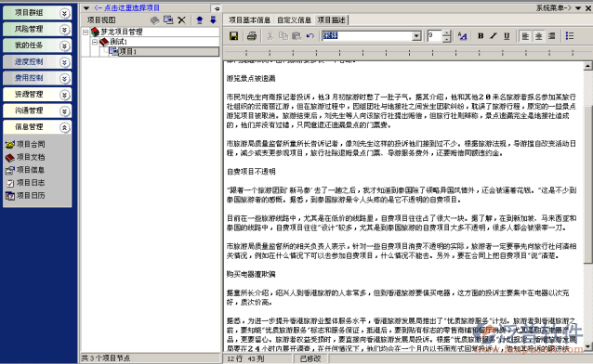Image resolution: width=593 pixels, height=364 pixels.
Task: Switch to the 自定义信息 tab
Action: click(x=294, y=20)
